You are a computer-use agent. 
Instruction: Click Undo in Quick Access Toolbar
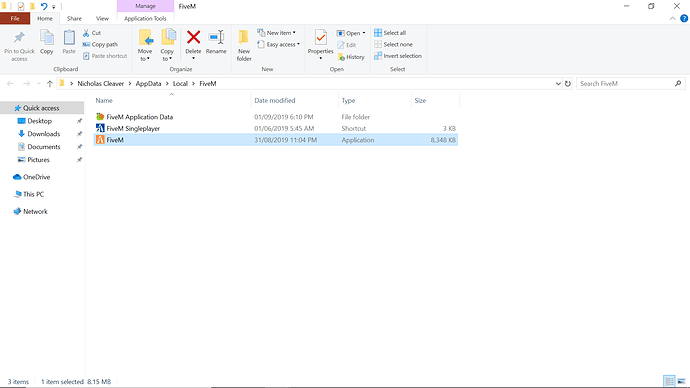[x=44, y=6]
